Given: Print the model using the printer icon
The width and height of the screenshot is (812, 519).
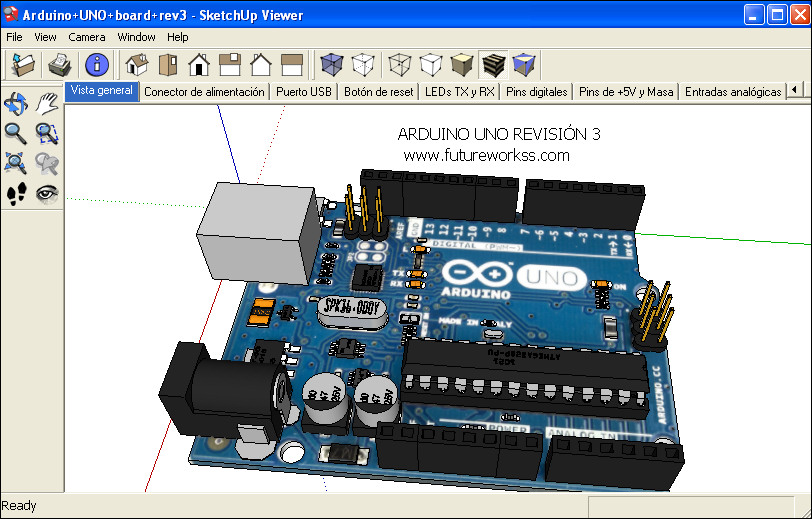Looking at the screenshot, I should [60, 65].
